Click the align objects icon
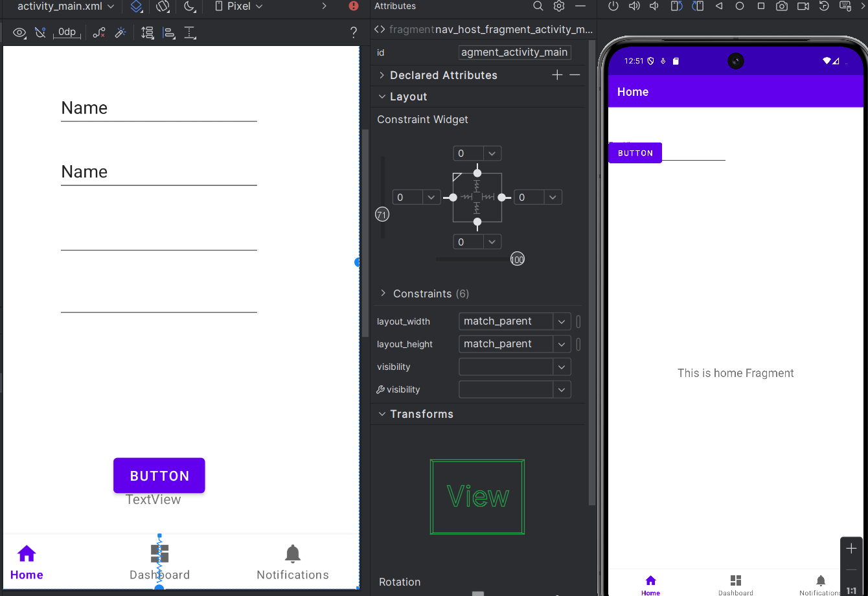Viewport: 868px width, 596px height. [x=169, y=32]
